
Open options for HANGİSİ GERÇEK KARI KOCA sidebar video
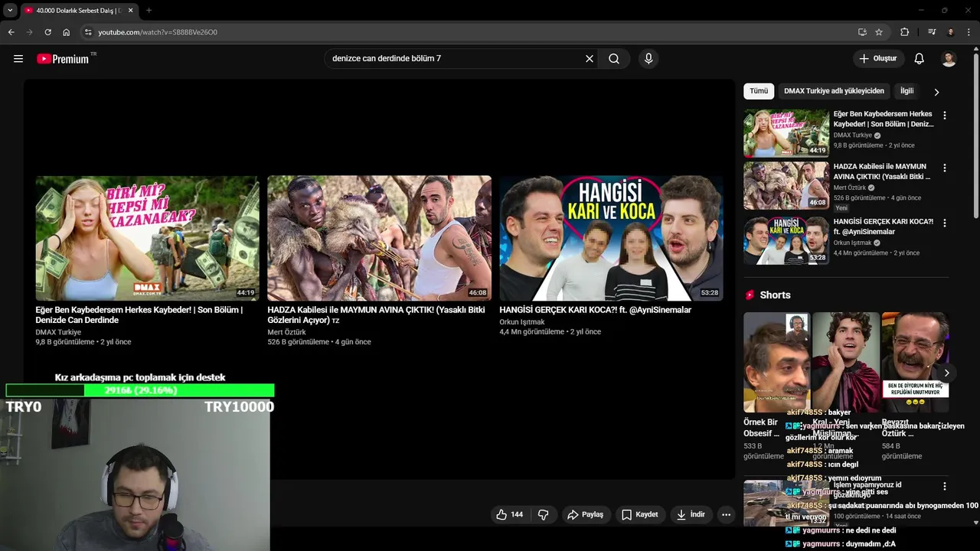944,223
